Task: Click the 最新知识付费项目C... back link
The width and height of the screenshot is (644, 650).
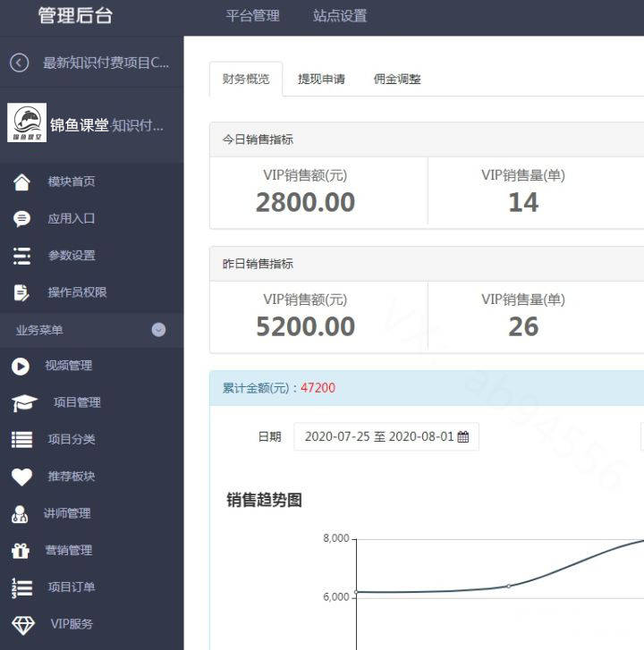Action: click(106, 63)
